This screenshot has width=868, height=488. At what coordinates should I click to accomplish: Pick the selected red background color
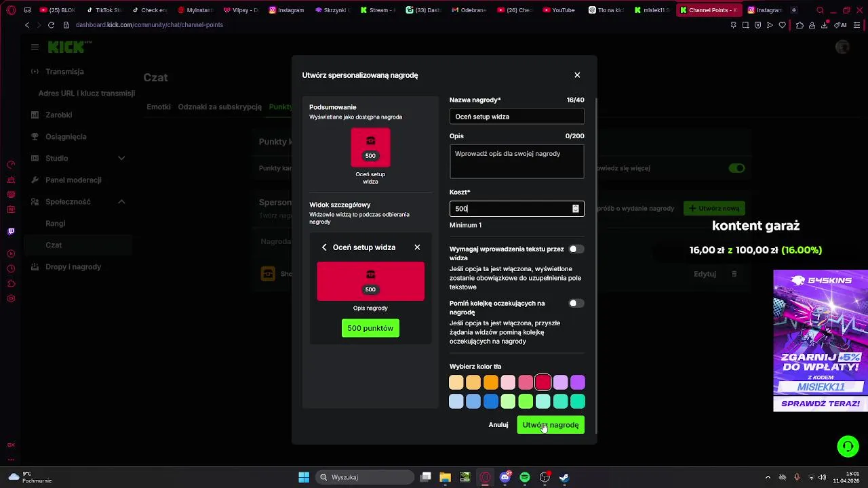(x=542, y=383)
